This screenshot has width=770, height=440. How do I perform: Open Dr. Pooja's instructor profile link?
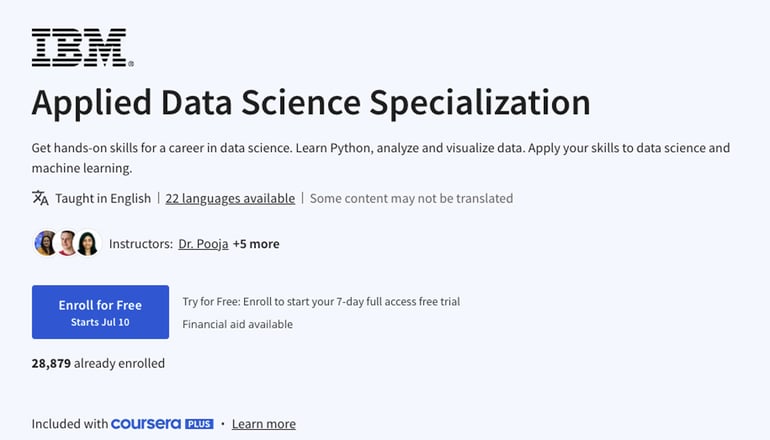[203, 243]
